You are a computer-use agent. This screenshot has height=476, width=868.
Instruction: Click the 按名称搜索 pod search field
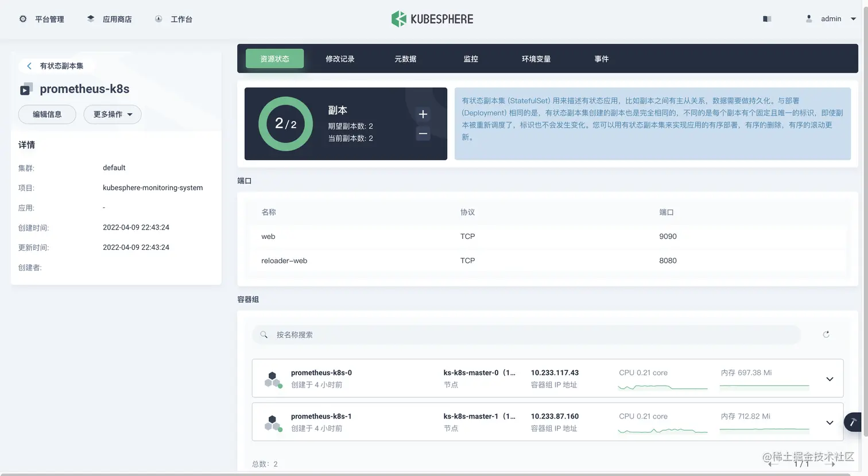coord(526,335)
